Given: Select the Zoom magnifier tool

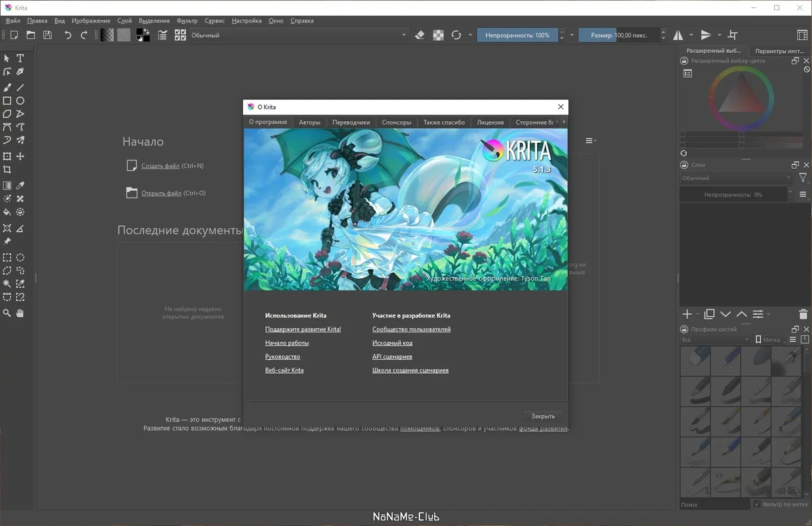Looking at the screenshot, I should pyautogui.click(x=7, y=313).
